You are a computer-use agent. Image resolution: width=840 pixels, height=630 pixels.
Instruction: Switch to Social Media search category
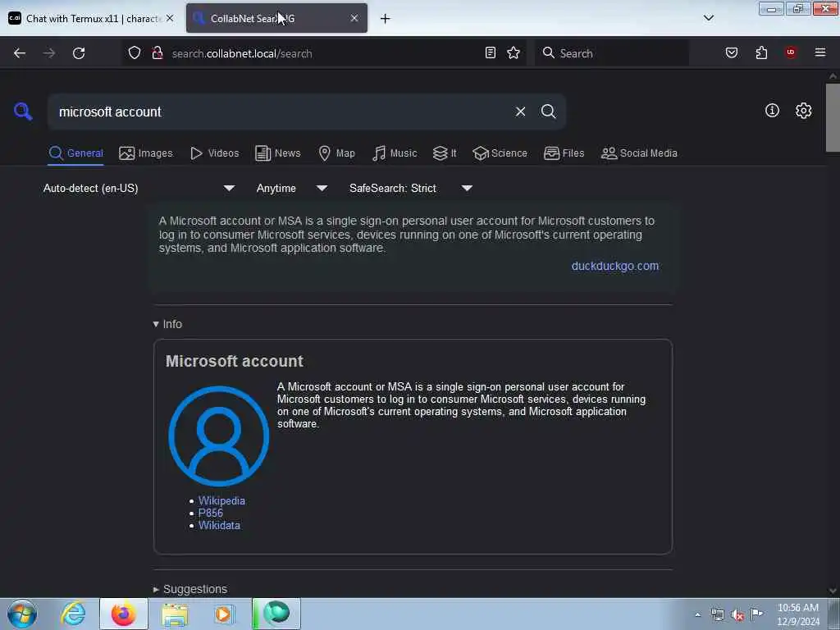point(639,153)
